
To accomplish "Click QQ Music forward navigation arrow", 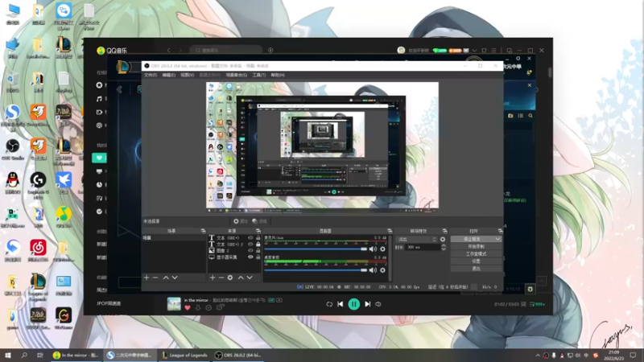I will coord(180,50).
